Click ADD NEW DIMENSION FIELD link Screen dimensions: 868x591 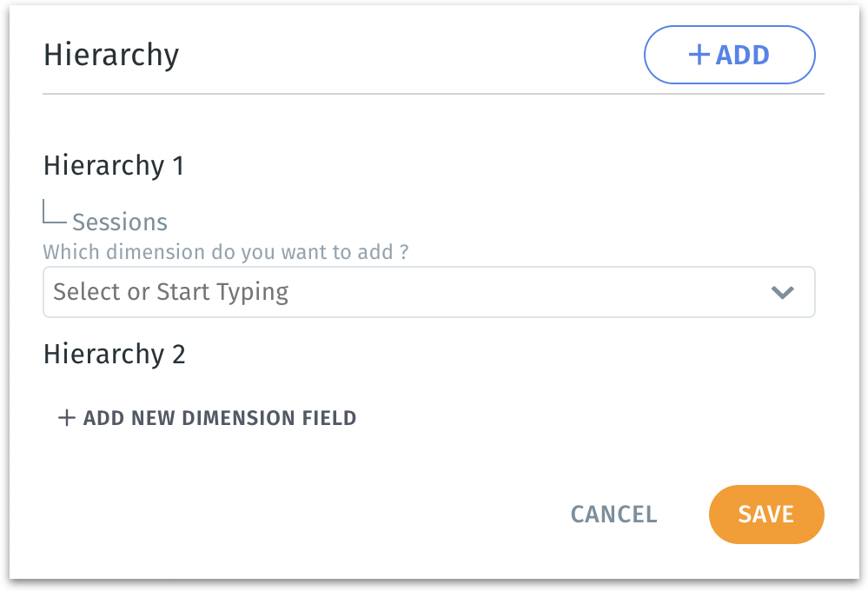pos(219,418)
